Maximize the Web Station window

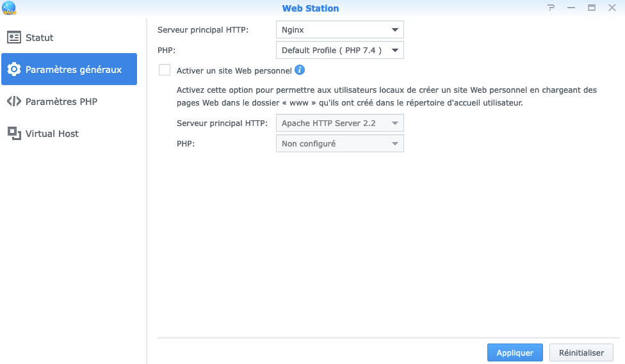click(x=592, y=8)
